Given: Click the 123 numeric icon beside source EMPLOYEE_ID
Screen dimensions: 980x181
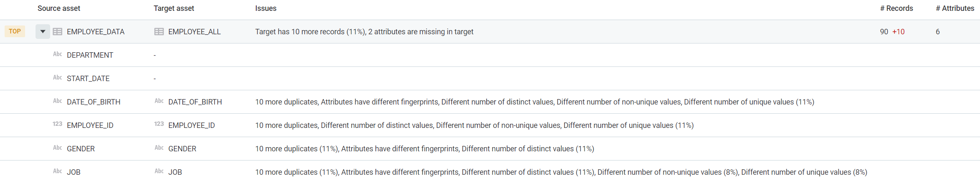Looking at the screenshot, I should pos(57,124).
